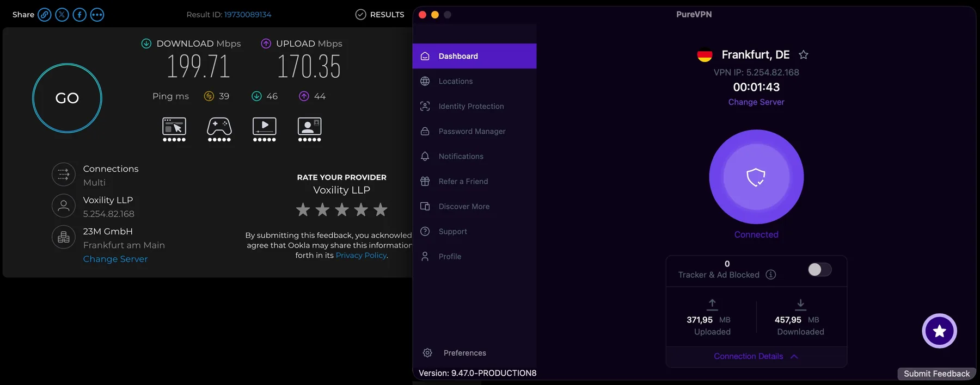Enable Tracker & Ad Blocked toggle
Viewport: 980px width, 385px height.
(x=820, y=269)
